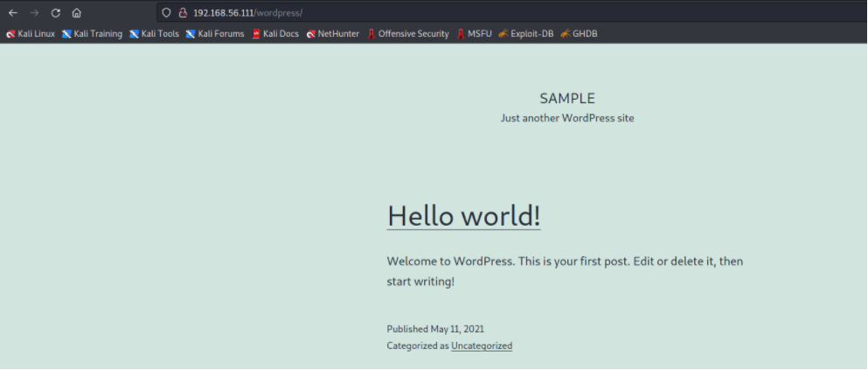868x370 pixels.
Task: Open the Kali Training bookmark
Action: (92, 34)
